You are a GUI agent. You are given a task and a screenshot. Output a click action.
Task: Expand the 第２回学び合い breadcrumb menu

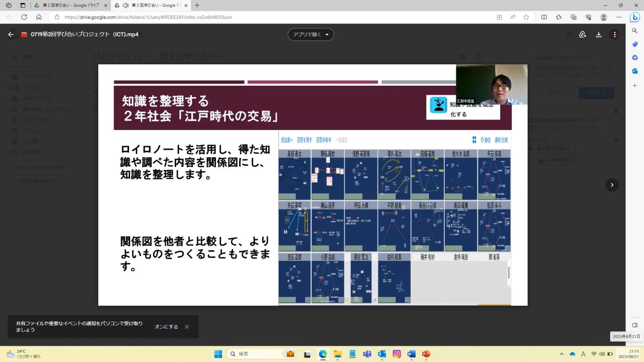pyautogui.click(x=221, y=56)
